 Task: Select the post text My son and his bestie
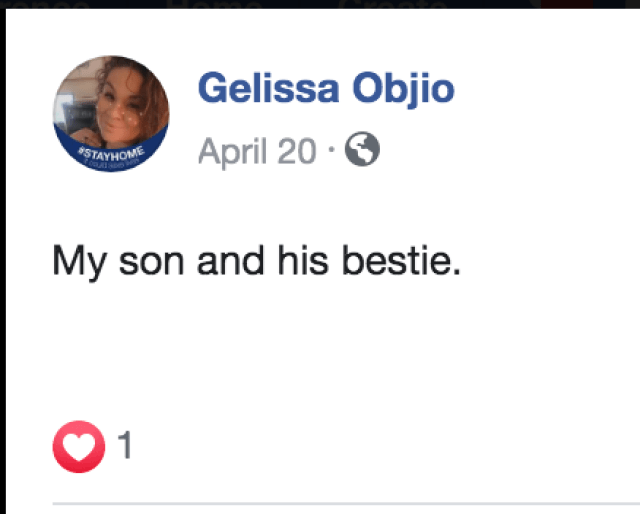click(256, 262)
